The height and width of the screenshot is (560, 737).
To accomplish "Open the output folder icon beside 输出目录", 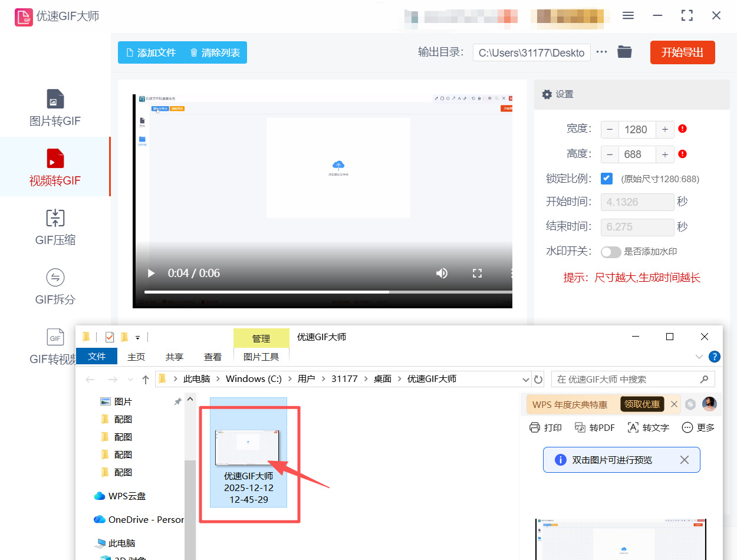I will tap(624, 52).
